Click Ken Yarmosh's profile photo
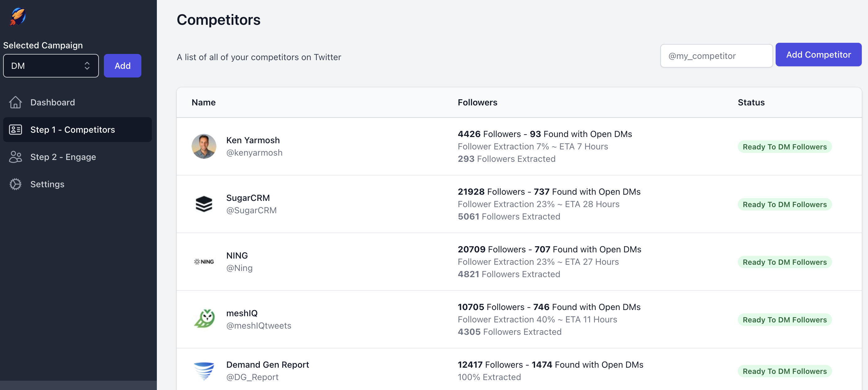The width and height of the screenshot is (868, 390). click(204, 146)
